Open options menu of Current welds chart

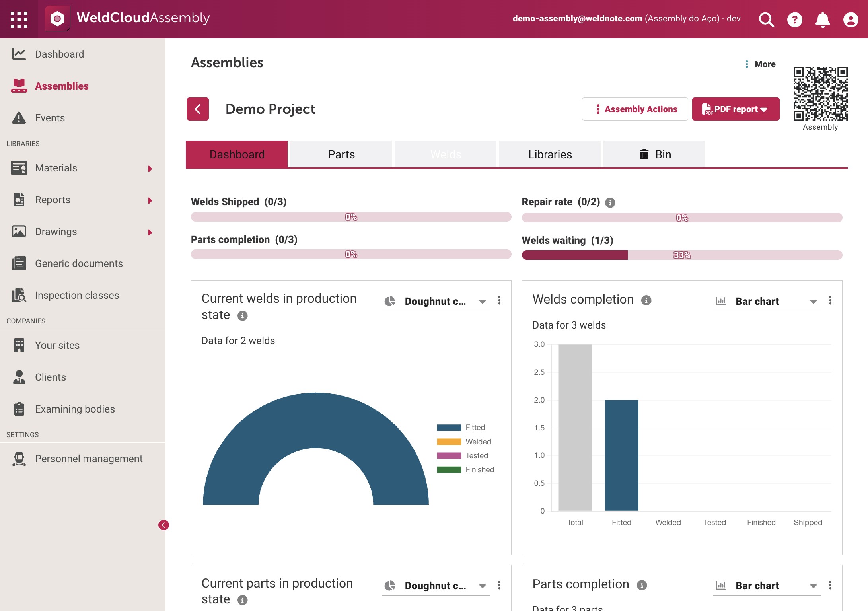(499, 301)
